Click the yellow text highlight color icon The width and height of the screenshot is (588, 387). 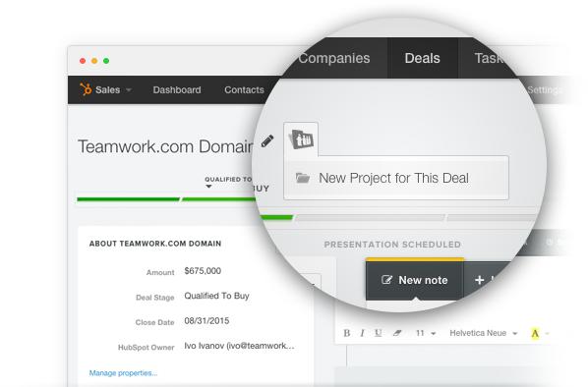pos(535,333)
